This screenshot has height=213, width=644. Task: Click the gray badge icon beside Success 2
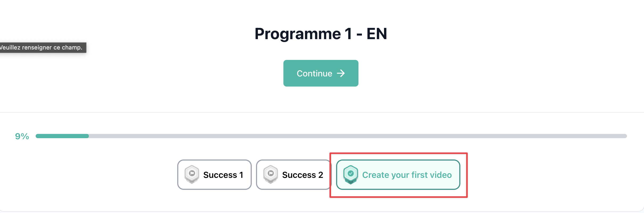(271, 175)
